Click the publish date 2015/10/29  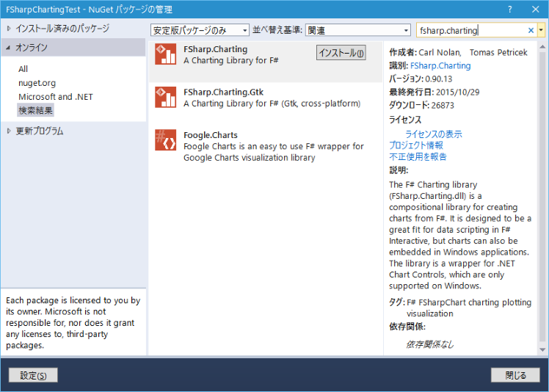[457, 92]
